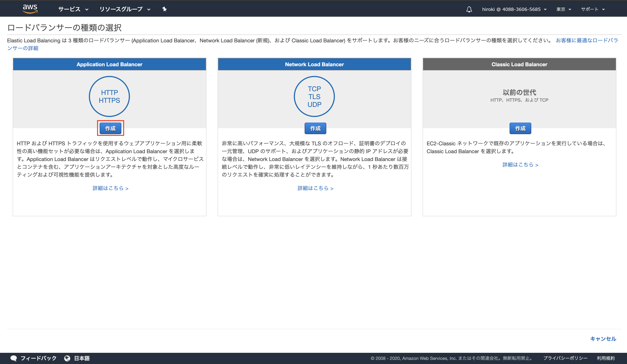This screenshot has height=364, width=627.
Task: Click the feedback speech bubble icon
Action: (14, 358)
